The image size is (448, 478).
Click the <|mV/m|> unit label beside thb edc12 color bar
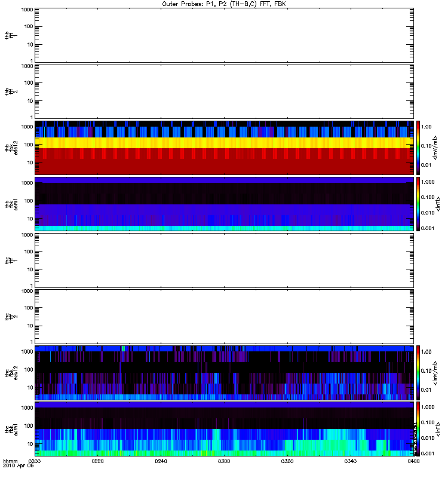435,148
